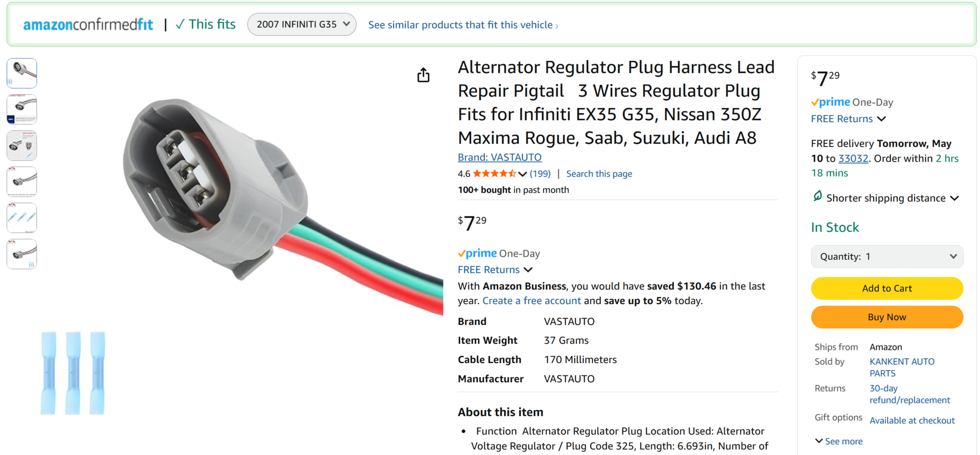Click the Buy Now button
The height and width of the screenshot is (455, 980).
click(x=887, y=317)
